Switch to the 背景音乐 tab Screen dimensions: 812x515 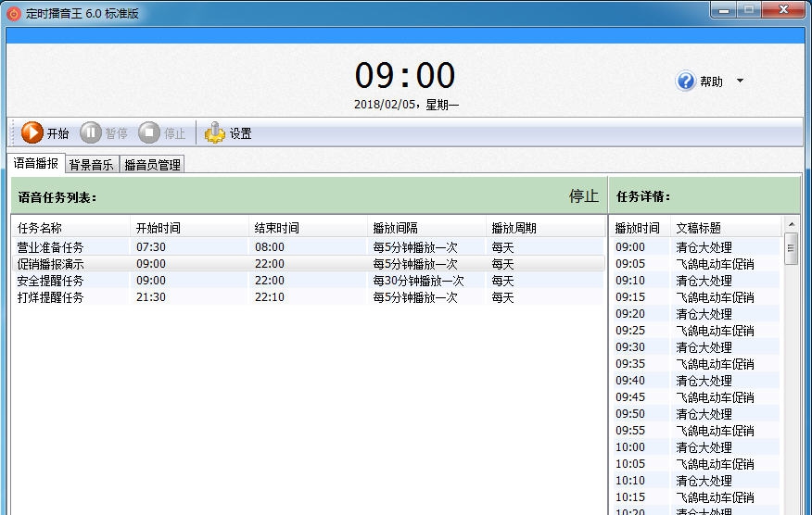[91, 165]
